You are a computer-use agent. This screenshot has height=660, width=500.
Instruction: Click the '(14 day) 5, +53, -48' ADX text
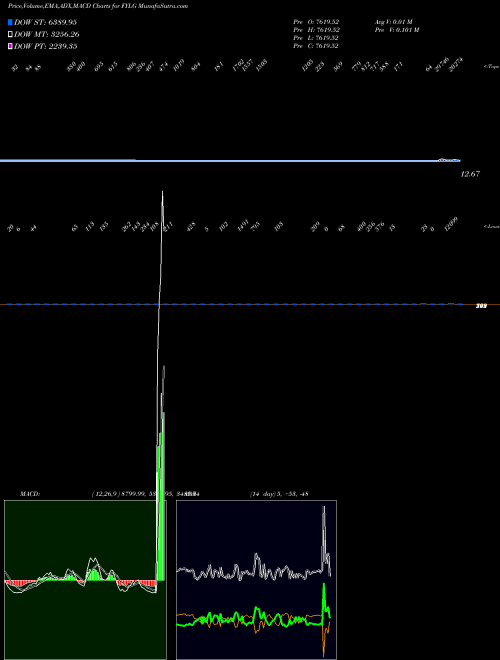pyautogui.click(x=279, y=494)
